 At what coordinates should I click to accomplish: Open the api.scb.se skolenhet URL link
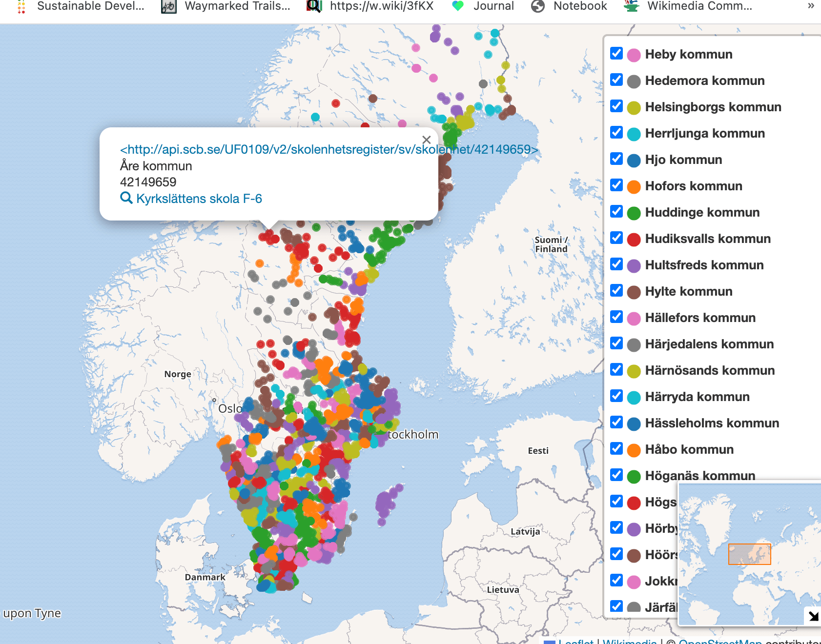(328, 149)
